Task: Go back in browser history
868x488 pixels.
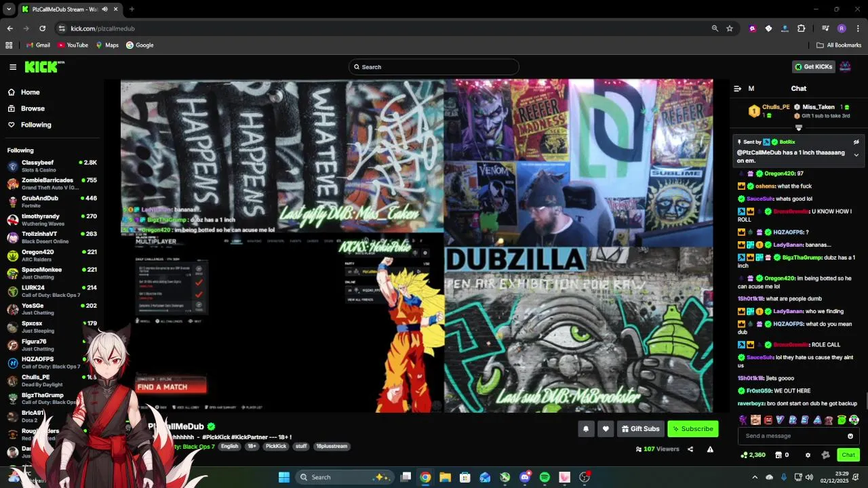Action: [9, 28]
